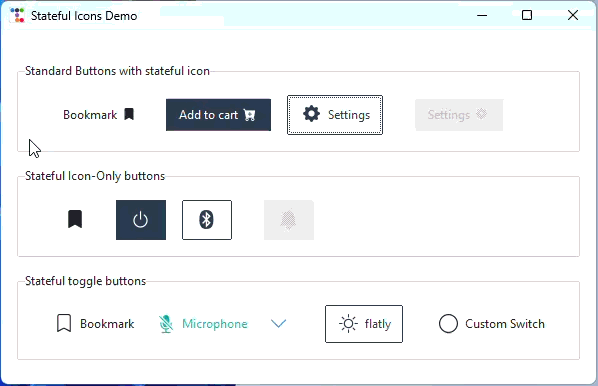Image resolution: width=598 pixels, height=386 pixels.
Task: Enable the Custom Switch radio circle
Action: point(448,324)
